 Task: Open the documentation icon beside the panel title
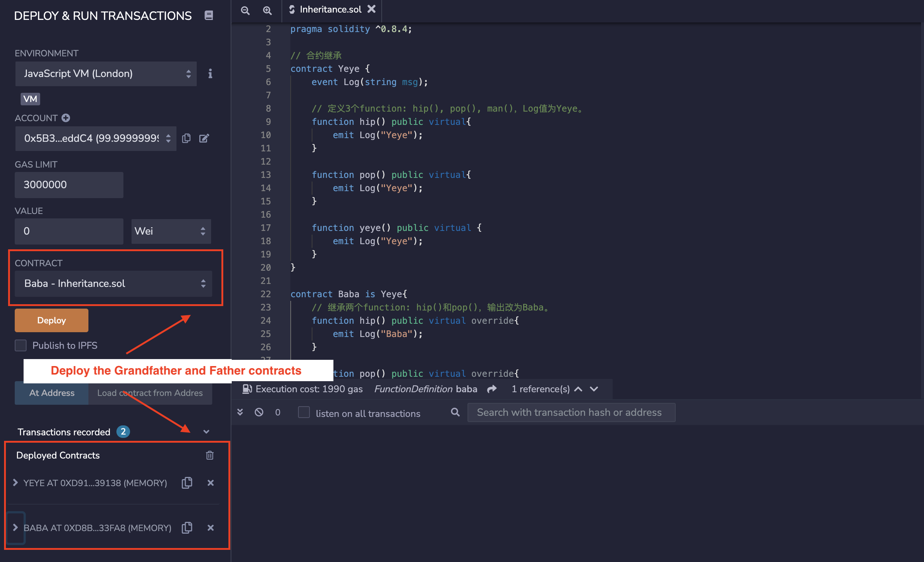tap(209, 15)
